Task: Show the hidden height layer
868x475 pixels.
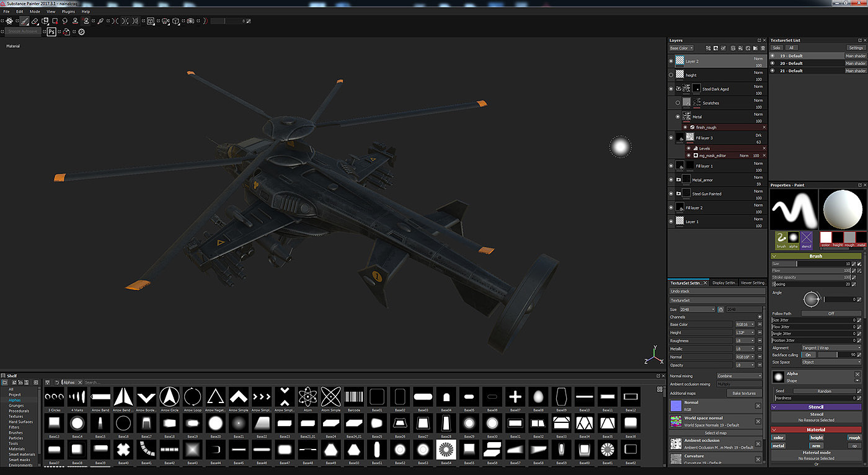Action: pyautogui.click(x=671, y=75)
